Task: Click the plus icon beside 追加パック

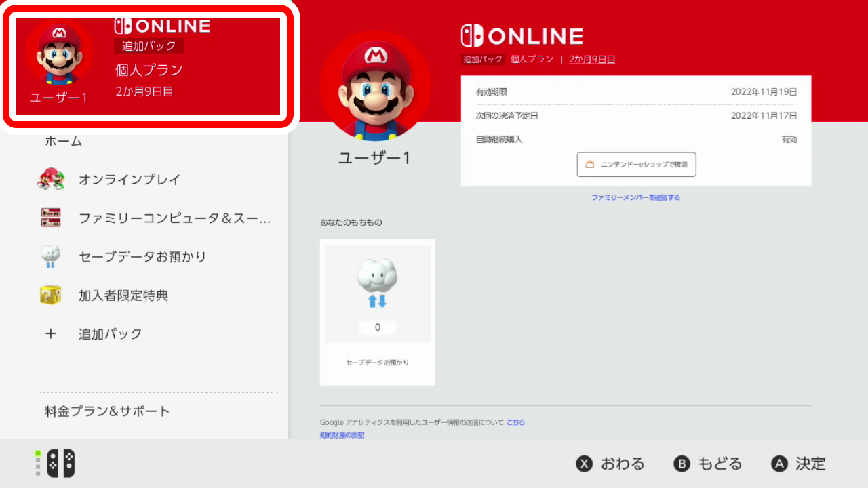Action: pos(51,334)
